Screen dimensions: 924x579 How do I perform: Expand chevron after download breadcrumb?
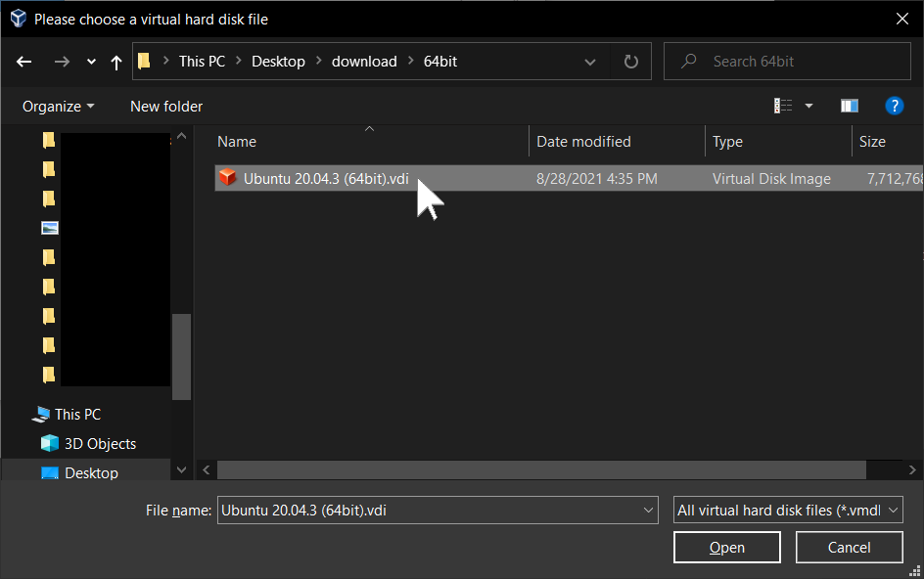411,61
